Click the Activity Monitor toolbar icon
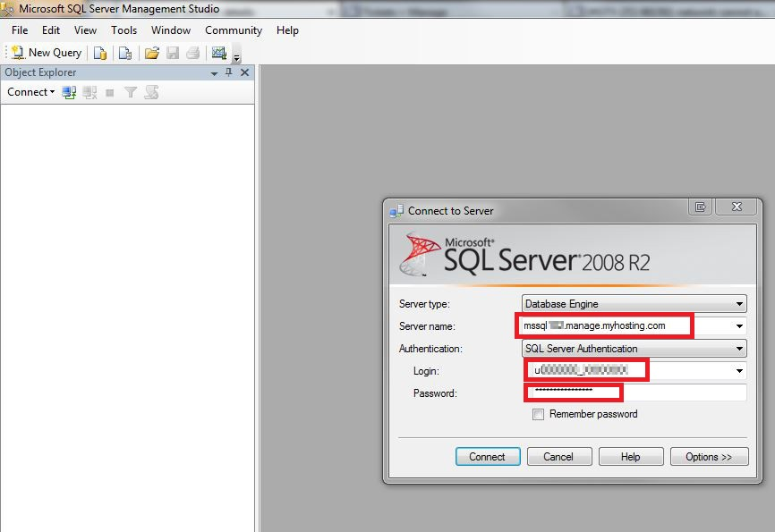Screen dimensions: 775x532 click(x=219, y=53)
